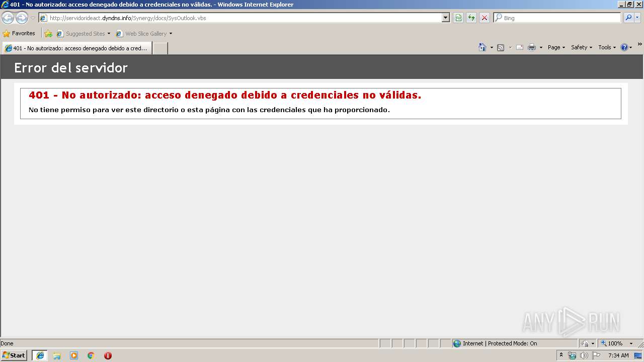
Task: Click the 100% zoom level button
Action: [x=612, y=343]
